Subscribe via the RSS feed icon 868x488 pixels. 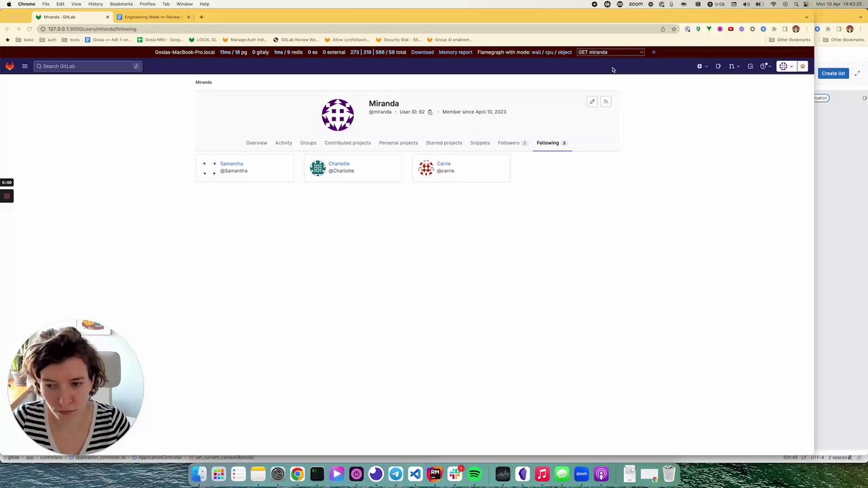point(606,102)
